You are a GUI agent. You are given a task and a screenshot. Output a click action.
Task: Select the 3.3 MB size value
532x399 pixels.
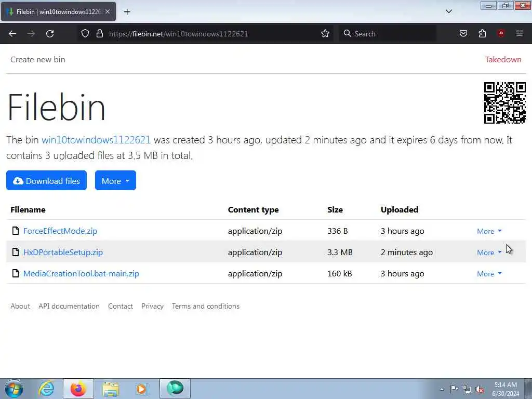click(340, 252)
